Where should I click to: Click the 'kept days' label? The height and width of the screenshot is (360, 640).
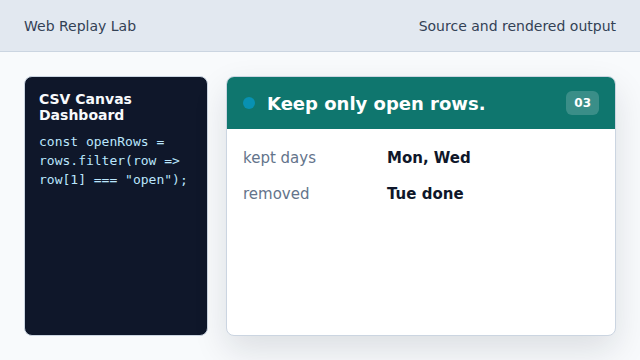(x=280, y=158)
